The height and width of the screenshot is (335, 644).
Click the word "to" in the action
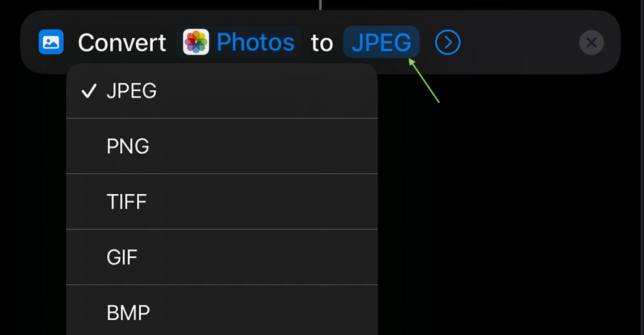pyautogui.click(x=322, y=43)
